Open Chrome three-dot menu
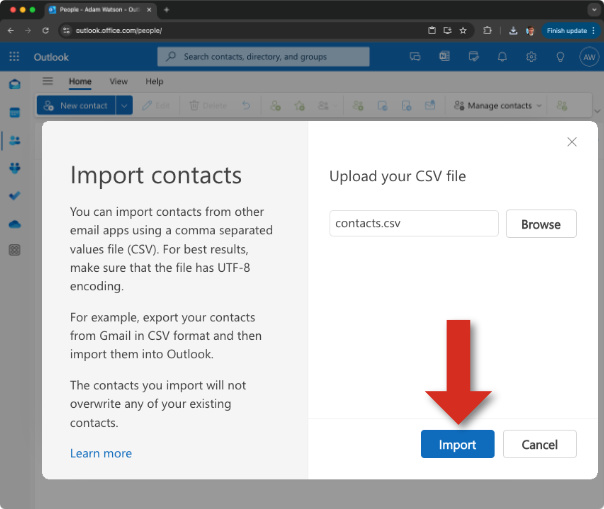The width and height of the screenshot is (604, 509). point(594,30)
